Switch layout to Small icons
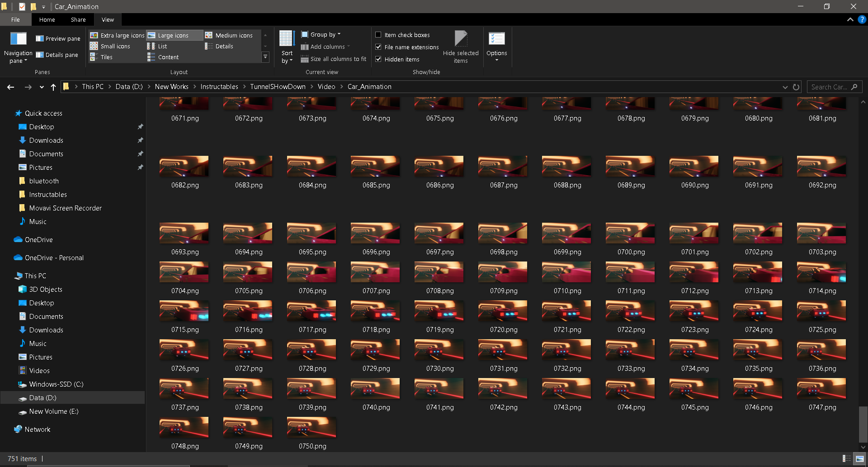The image size is (868, 467). coord(111,46)
